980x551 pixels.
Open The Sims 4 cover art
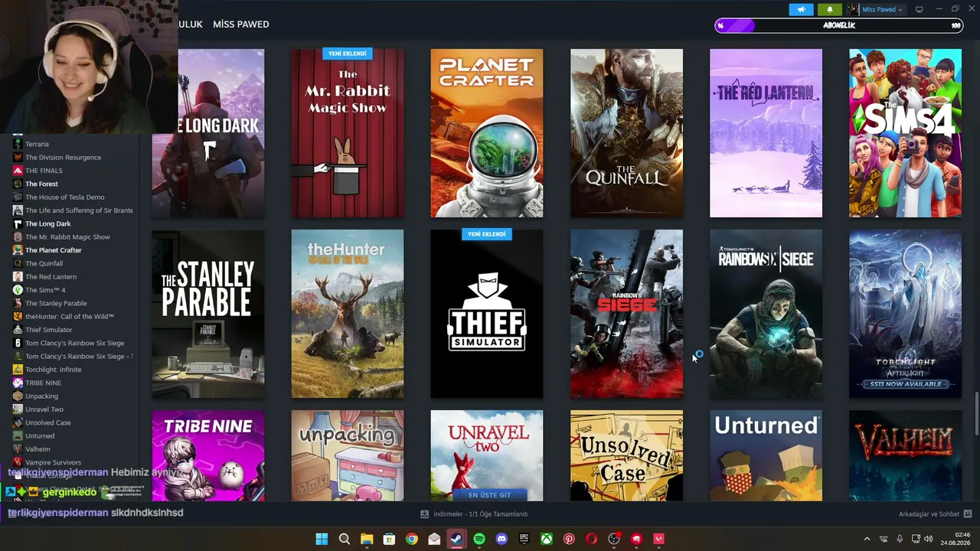(x=905, y=133)
